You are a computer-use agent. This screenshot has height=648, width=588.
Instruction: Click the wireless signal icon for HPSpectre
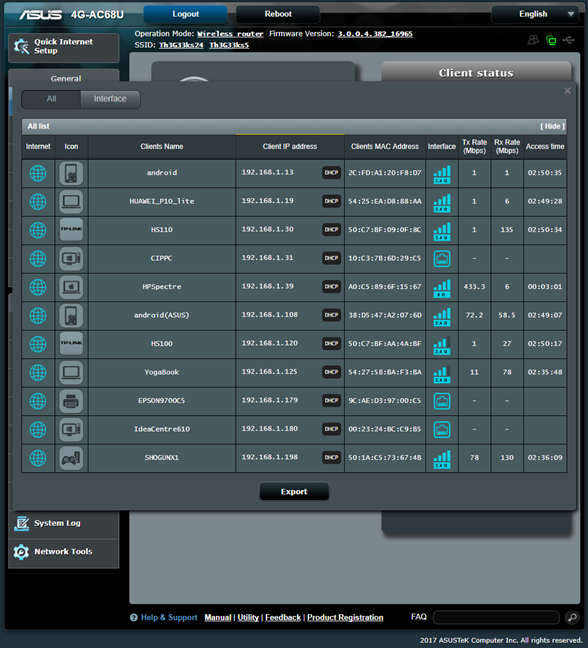click(442, 288)
